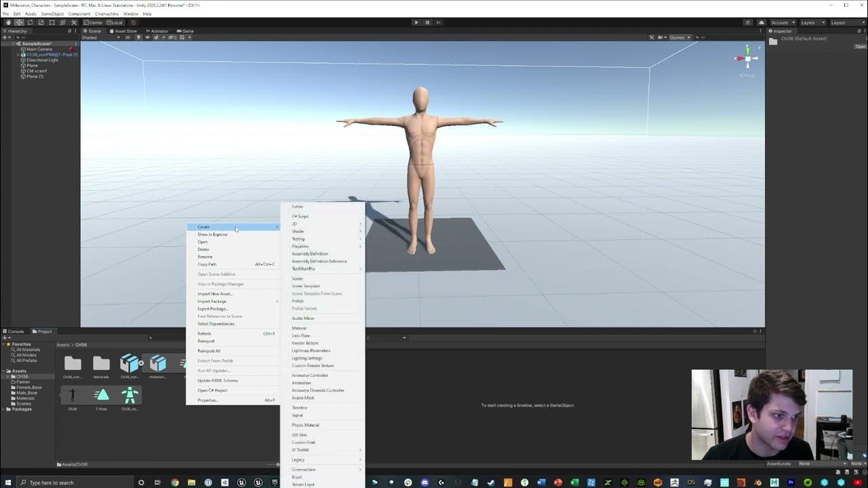Toggle pivot mode Center button
This screenshot has height=488, width=868.
(94, 22)
